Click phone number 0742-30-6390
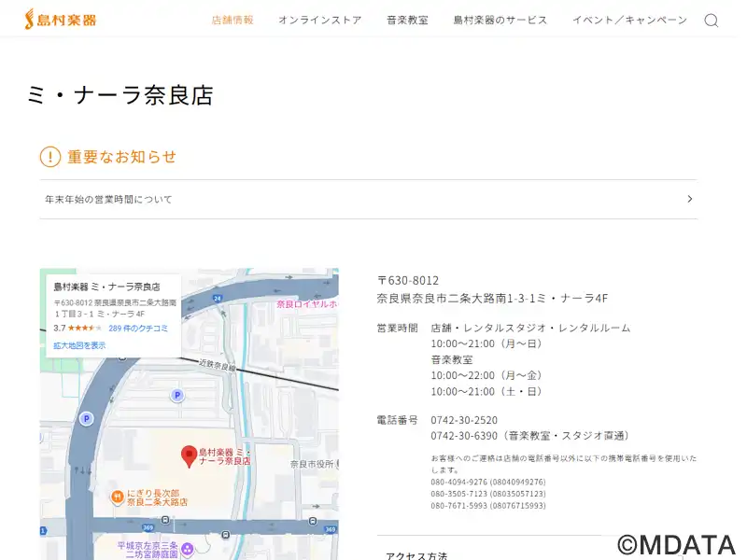 click(464, 436)
